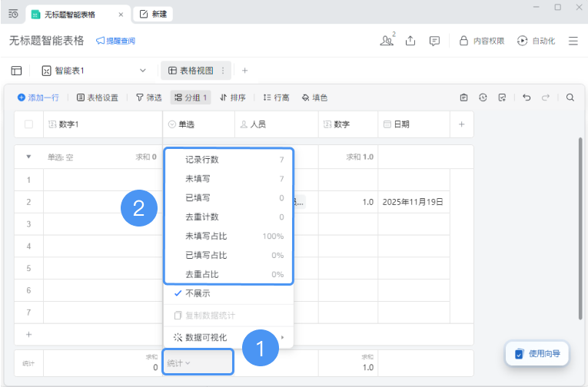
Task: Open 填色 fill color options
Action: (x=314, y=98)
